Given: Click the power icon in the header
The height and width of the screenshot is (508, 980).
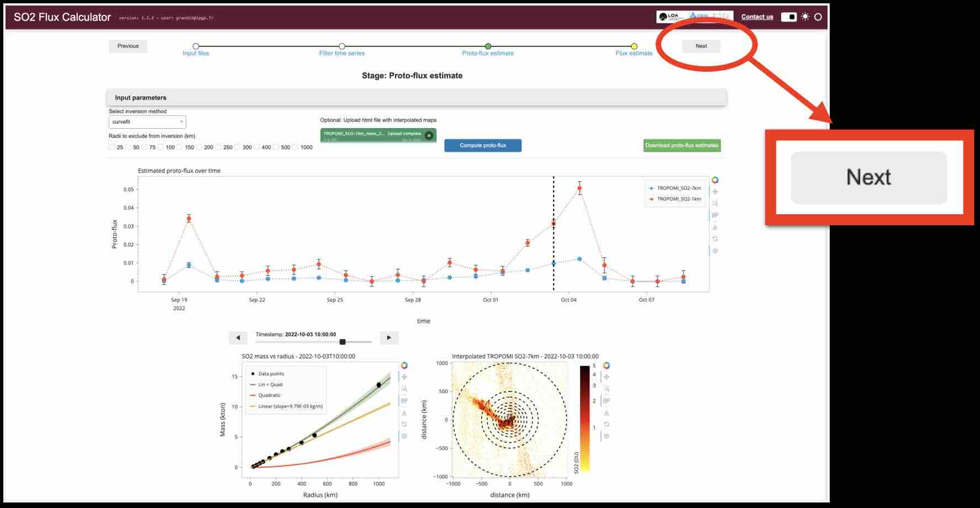Looking at the screenshot, I should pos(818,17).
